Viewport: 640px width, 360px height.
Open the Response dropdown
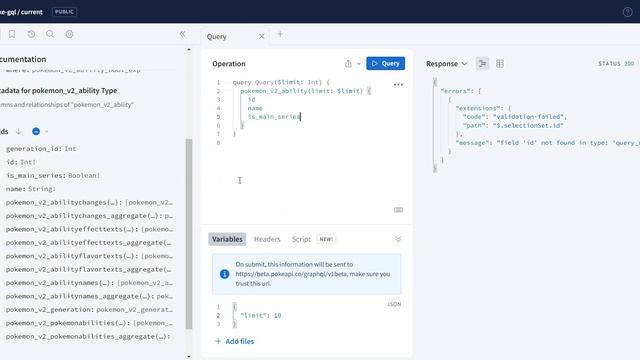point(447,64)
